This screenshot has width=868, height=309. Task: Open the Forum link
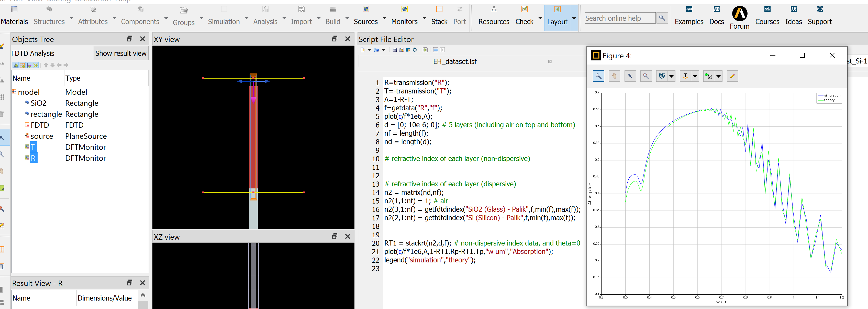[740, 18]
